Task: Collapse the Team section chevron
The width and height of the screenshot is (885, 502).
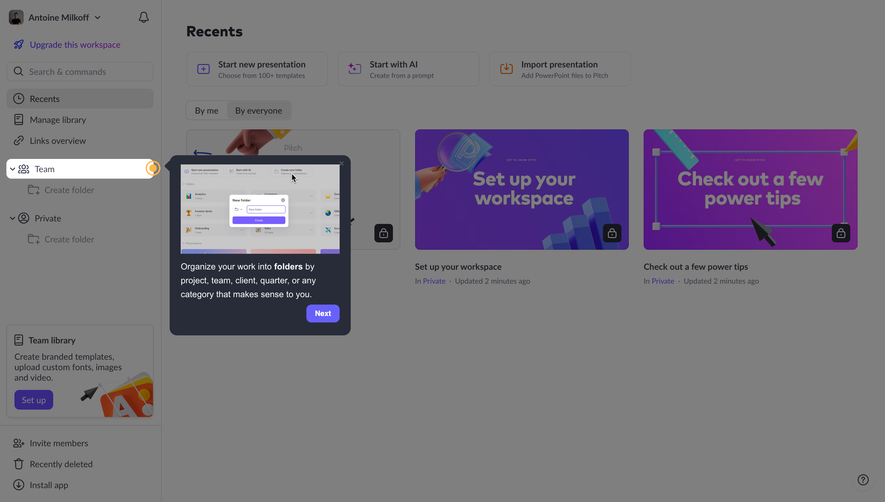Action: click(x=12, y=169)
